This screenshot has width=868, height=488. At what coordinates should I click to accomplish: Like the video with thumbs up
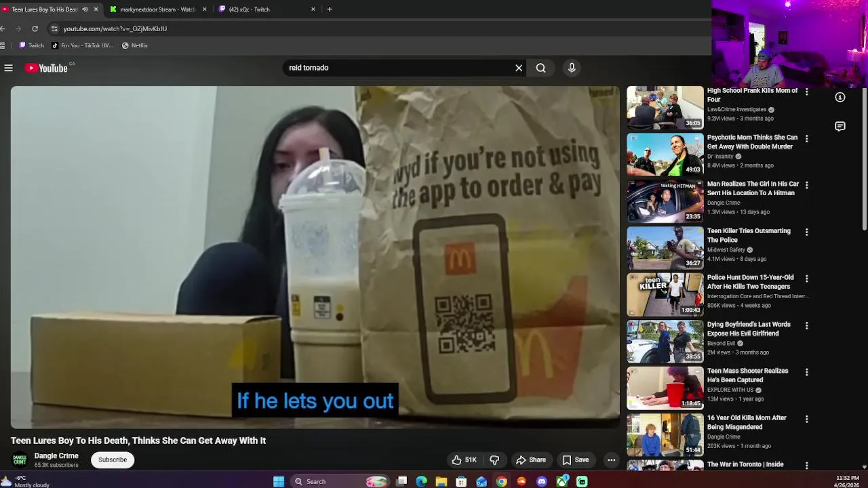(465, 460)
